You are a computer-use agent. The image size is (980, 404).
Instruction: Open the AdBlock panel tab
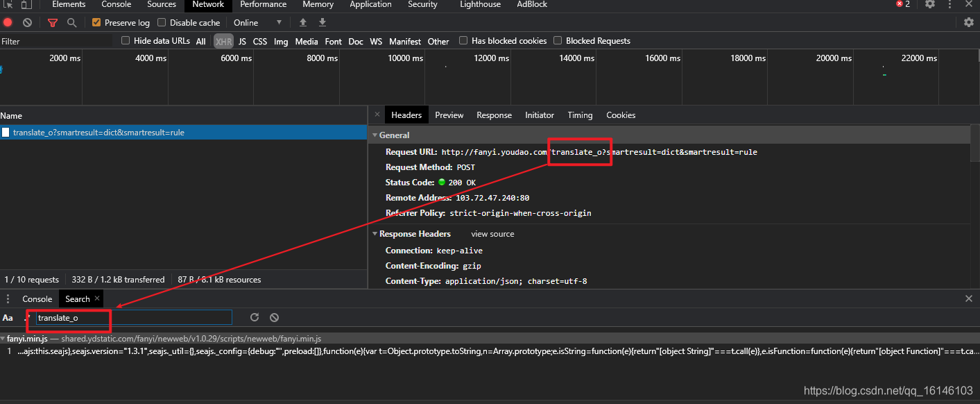coord(532,4)
